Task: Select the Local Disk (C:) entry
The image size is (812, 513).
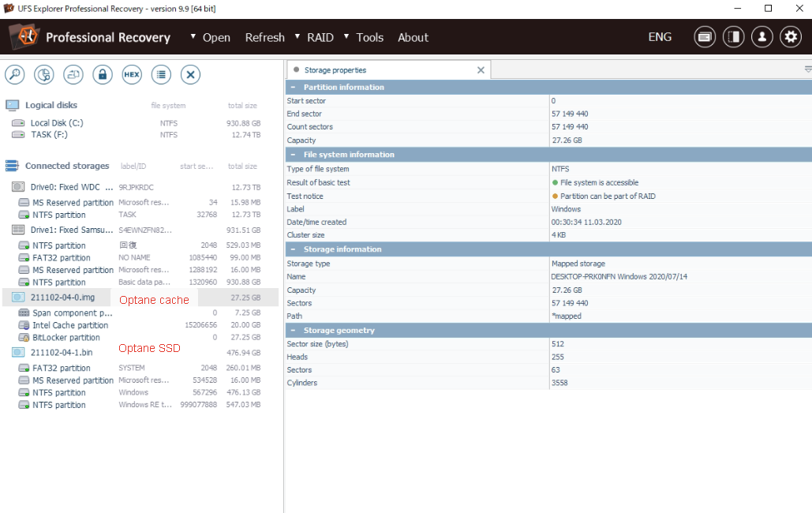Action: click(x=140, y=123)
